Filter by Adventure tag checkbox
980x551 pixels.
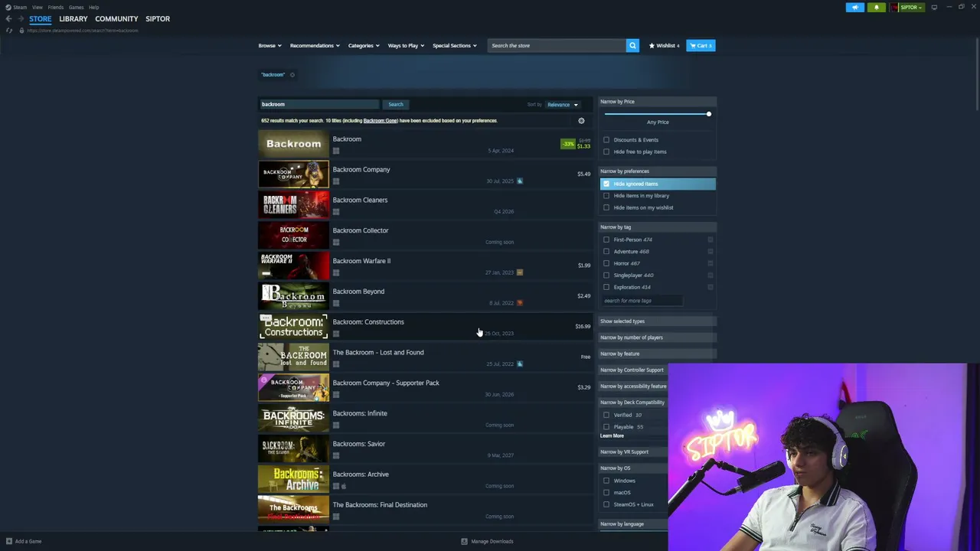point(606,251)
